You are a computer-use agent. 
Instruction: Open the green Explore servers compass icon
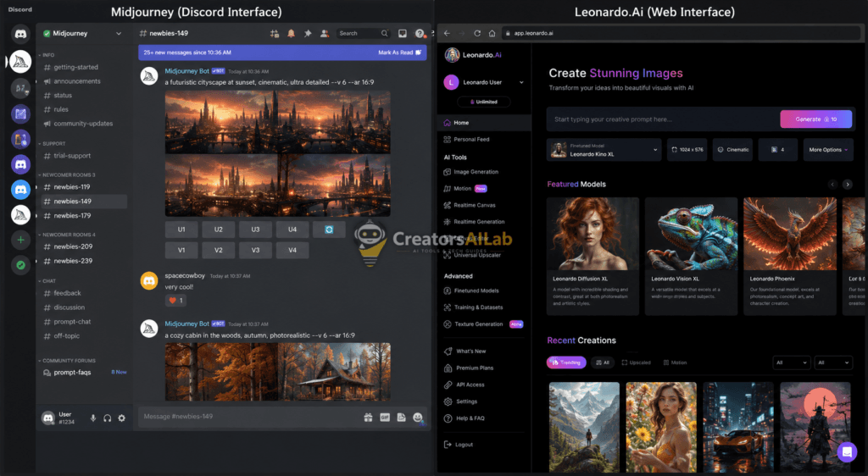click(20, 265)
